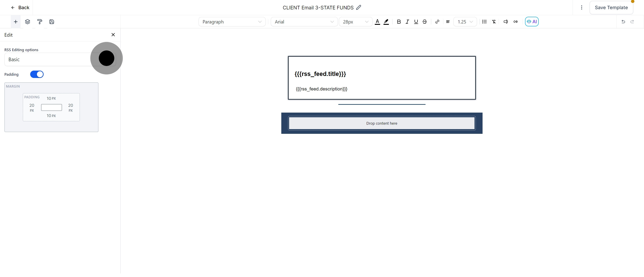Open the text color picker

(x=377, y=22)
